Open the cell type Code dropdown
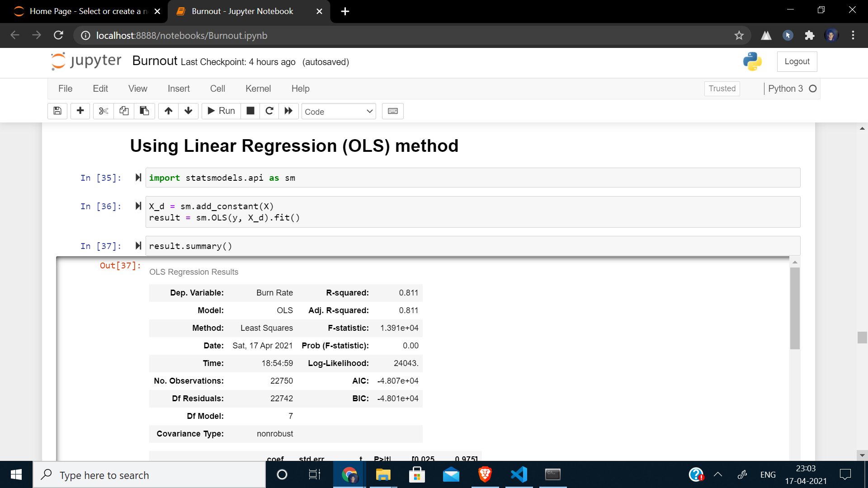Viewport: 868px width, 488px height. 339,112
